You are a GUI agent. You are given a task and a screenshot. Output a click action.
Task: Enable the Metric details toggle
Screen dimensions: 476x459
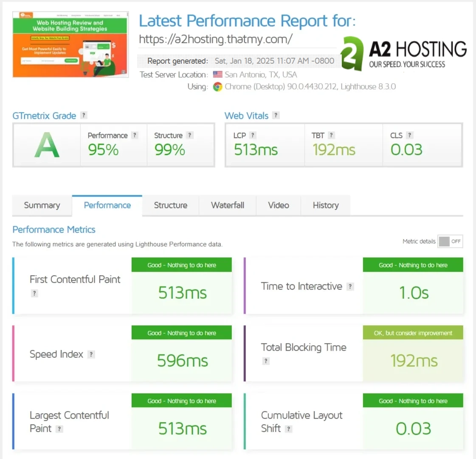(x=450, y=241)
